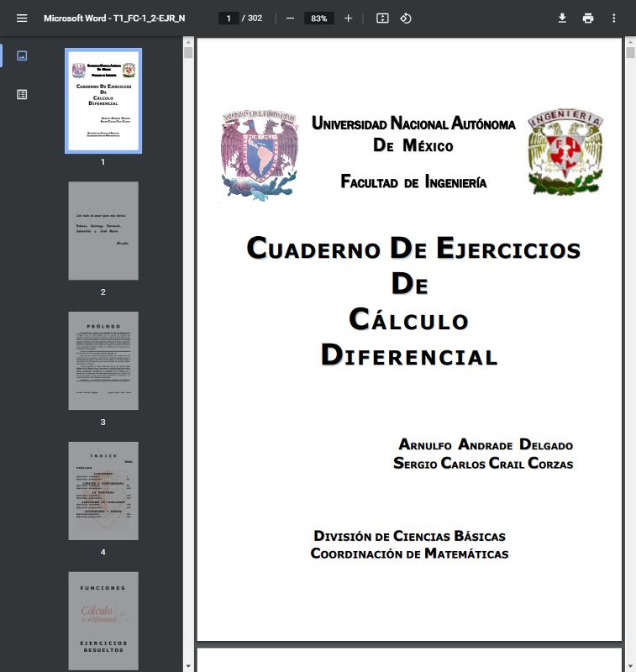
Task: Click thumbnail panel scroll down arrow
Action: [188, 666]
